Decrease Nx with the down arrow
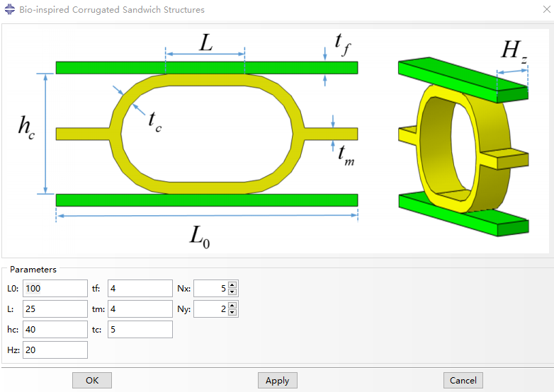554x392 pixels. [232, 292]
